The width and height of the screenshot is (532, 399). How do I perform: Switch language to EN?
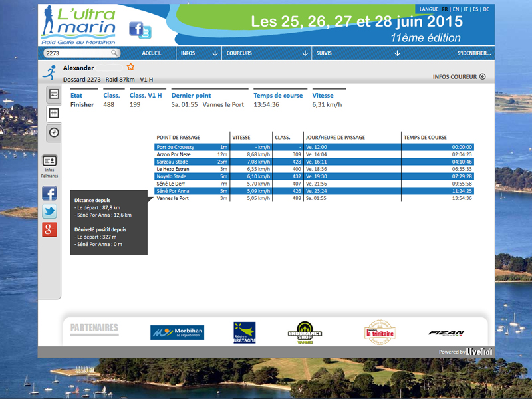[x=456, y=9]
